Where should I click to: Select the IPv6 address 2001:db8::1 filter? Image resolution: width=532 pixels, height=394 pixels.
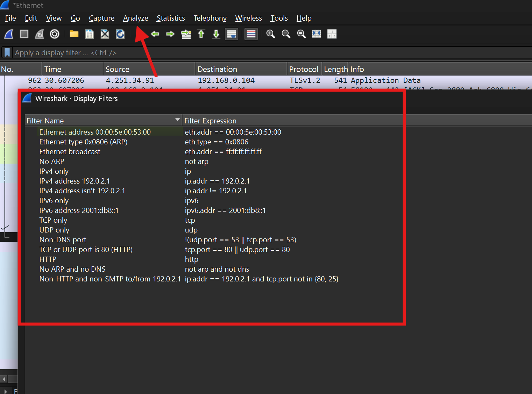point(79,210)
